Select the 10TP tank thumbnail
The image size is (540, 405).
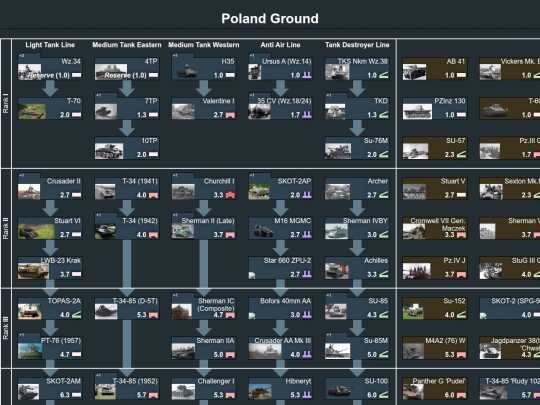pyautogui.click(x=109, y=151)
